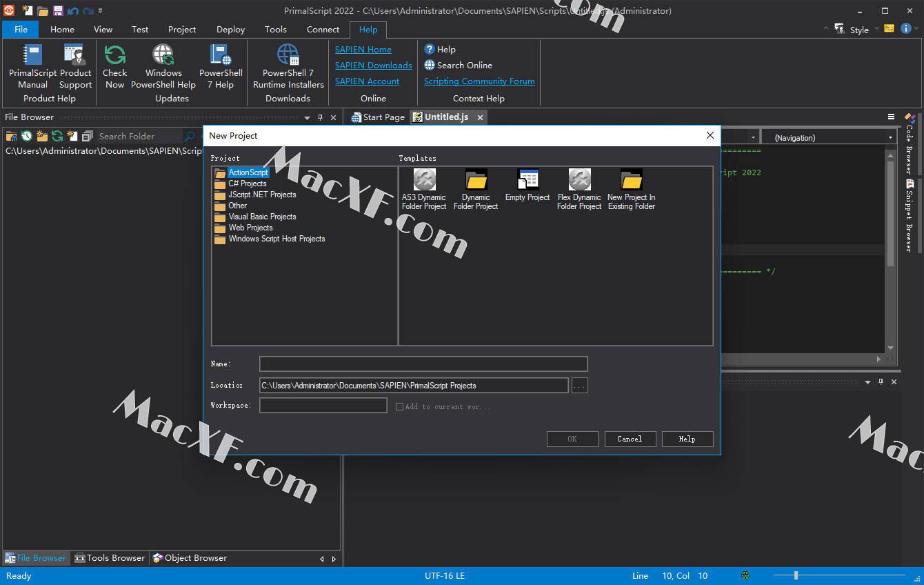Open Scripting Community Forum link
924x585 pixels.
(x=479, y=81)
